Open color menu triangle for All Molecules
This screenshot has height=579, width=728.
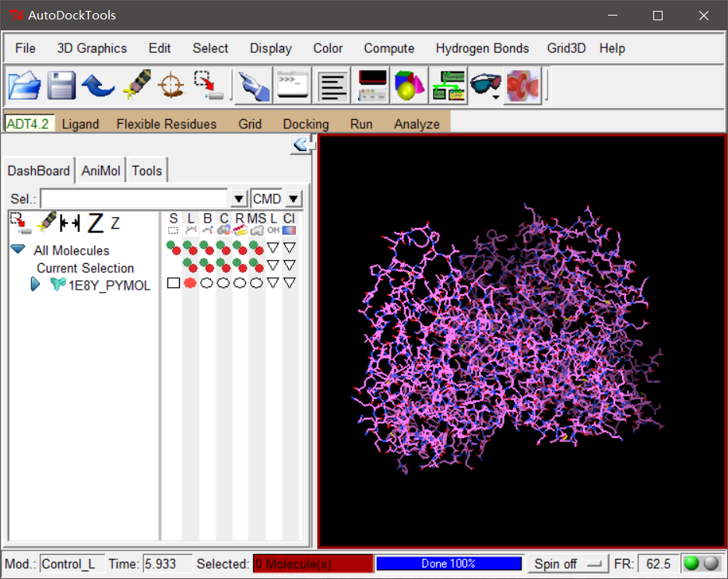pos(290,247)
